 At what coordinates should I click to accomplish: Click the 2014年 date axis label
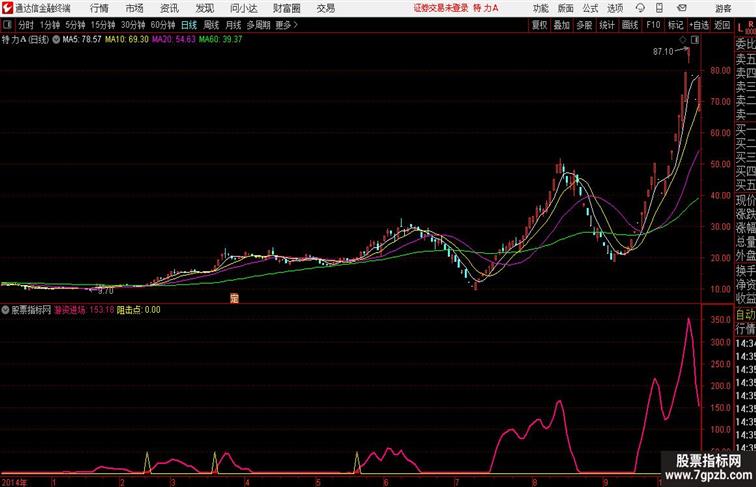point(14,482)
